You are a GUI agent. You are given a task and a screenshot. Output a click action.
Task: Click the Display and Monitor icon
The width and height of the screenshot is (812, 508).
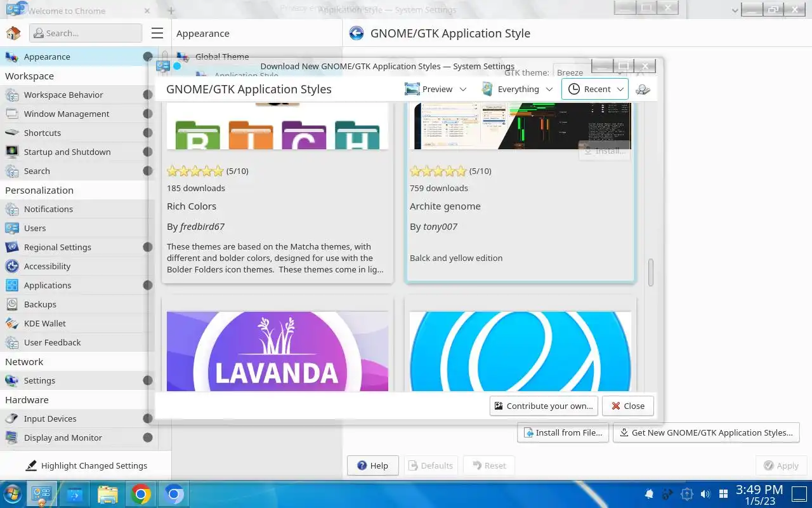[x=11, y=438]
